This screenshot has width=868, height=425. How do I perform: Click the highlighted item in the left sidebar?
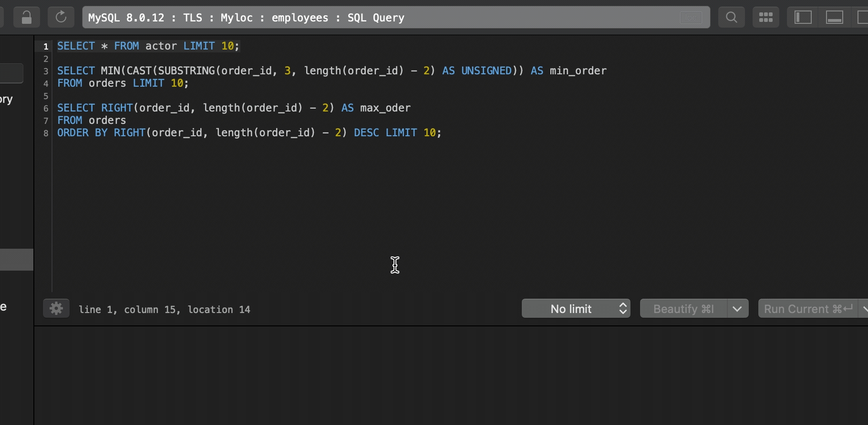pos(17,260)
